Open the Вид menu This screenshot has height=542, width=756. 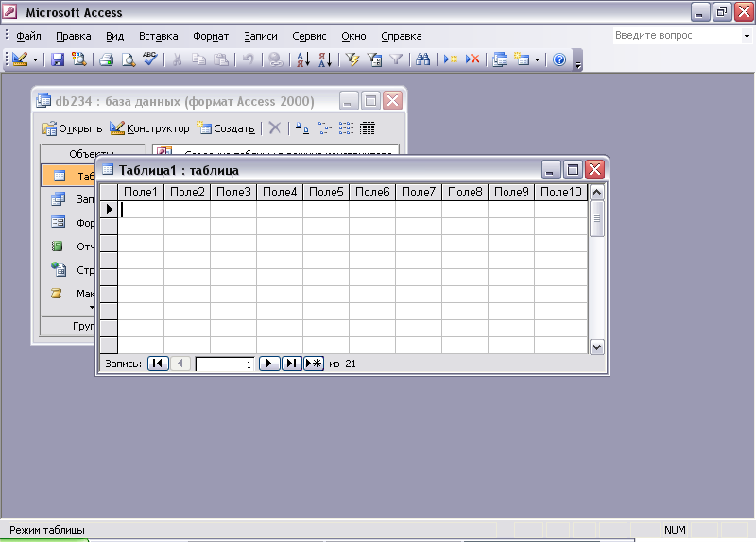(114, 36)
